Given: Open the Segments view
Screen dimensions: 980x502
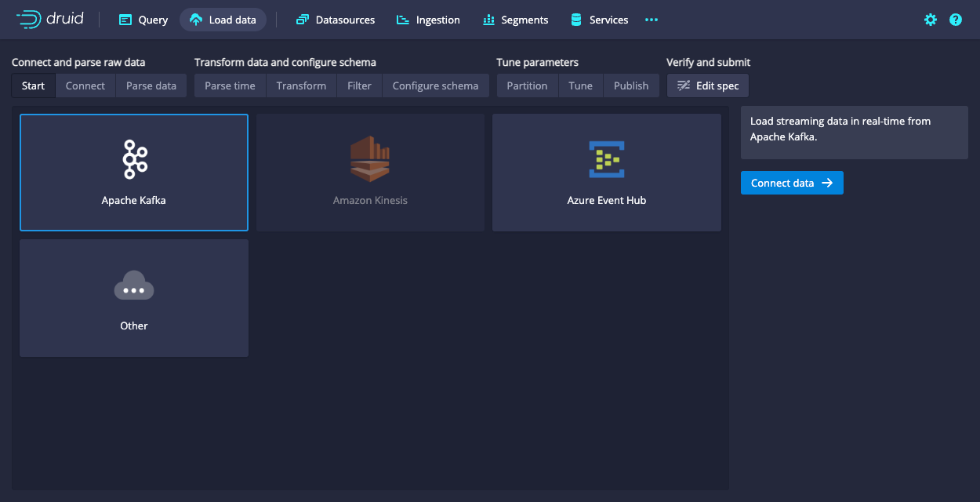Looking at the screenshot, I should point(515,20).
